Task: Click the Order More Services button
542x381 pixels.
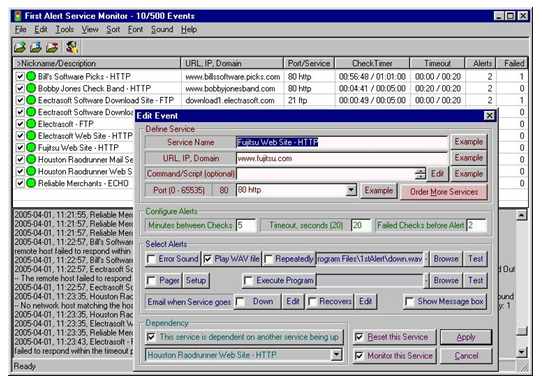Action: tap(444, 192)
